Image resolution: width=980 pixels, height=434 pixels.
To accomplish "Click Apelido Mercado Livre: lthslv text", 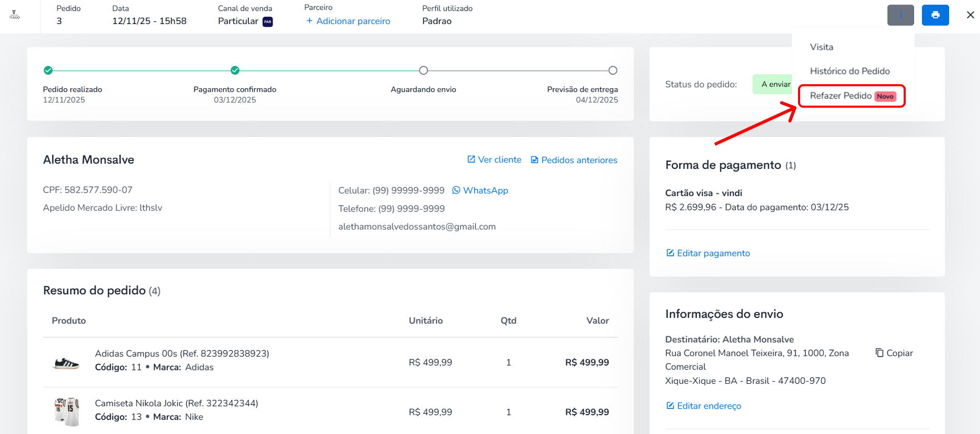I will (x=102, y=208).
